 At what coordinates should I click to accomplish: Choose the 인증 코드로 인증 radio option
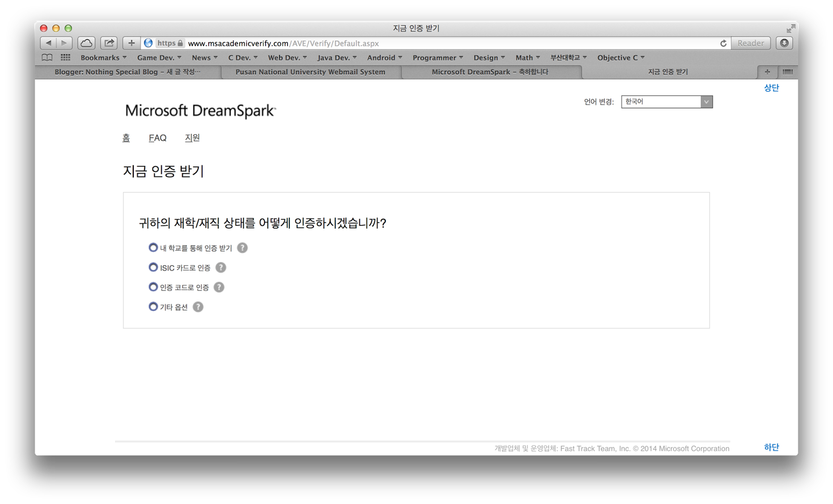click(153, 287)
